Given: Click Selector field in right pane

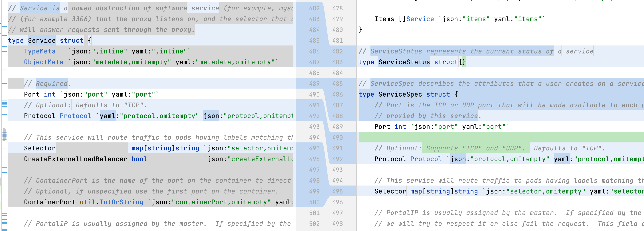Looking at the screenshot, I should (x=390, y=191).
